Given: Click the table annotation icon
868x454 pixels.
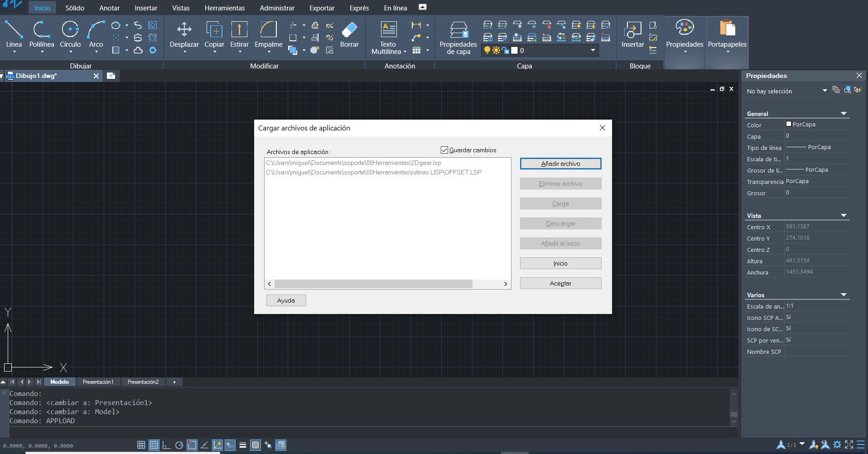Looking at the screenshot, I should 416,50.
